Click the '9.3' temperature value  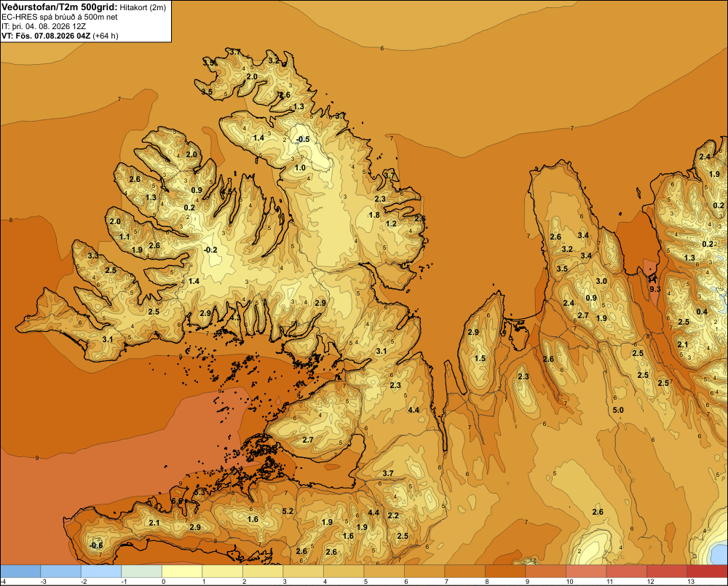[654, 289]
